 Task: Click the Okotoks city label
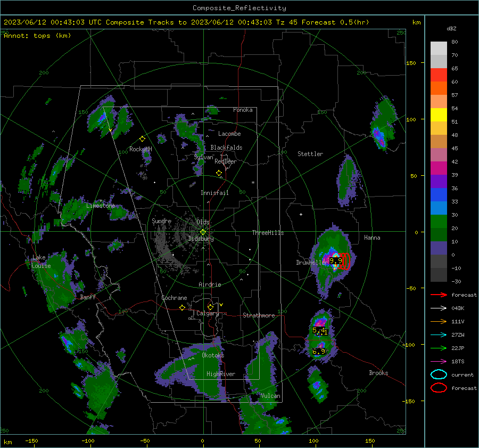213,355
